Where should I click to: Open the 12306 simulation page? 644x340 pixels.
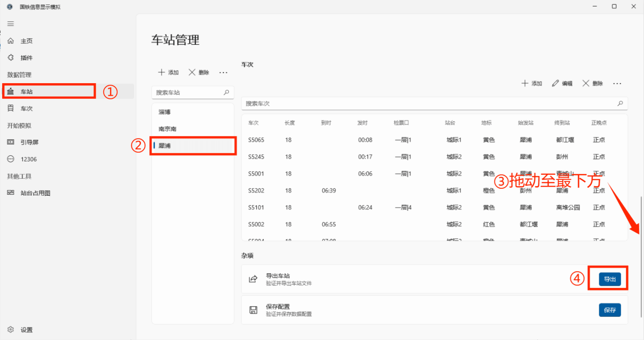tap(28, 159)
